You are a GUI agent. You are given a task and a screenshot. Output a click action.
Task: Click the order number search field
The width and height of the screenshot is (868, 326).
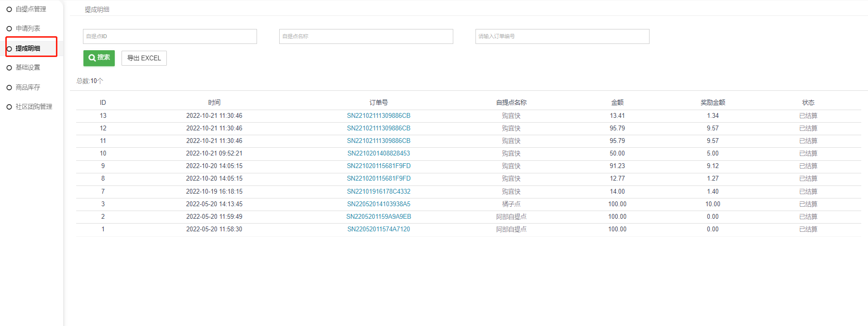pyautogui.click(x=562, y=36)
